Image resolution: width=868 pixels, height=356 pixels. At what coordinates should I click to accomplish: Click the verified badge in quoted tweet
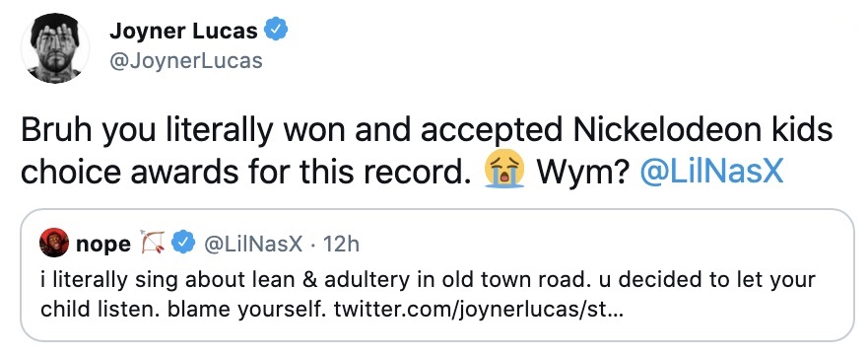click(182, 243)
